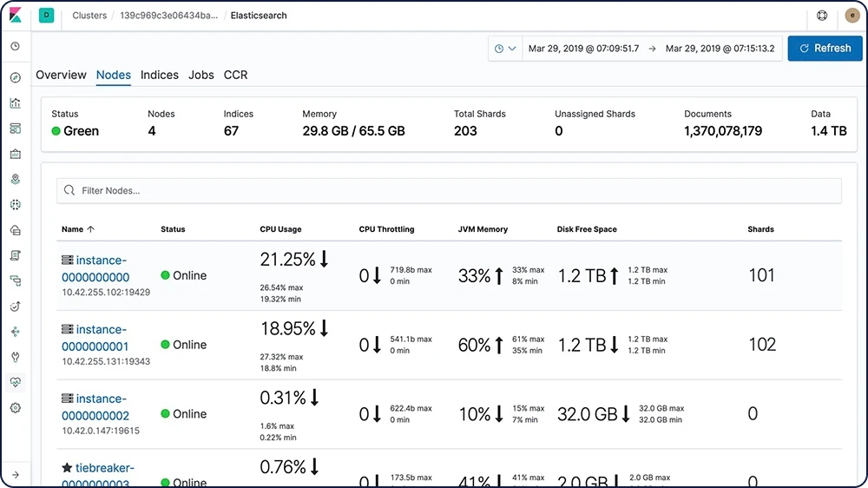This screenshot has width=868, height=488.
Task: Click the address "10.42.255.102:19429"
Action: tap(106, 293)
